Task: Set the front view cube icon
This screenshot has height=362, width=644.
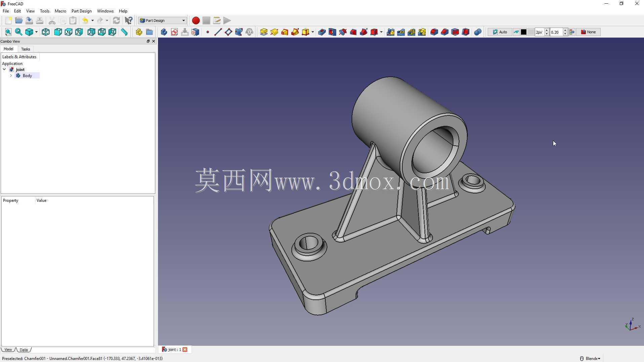Action: coord(58,32)
